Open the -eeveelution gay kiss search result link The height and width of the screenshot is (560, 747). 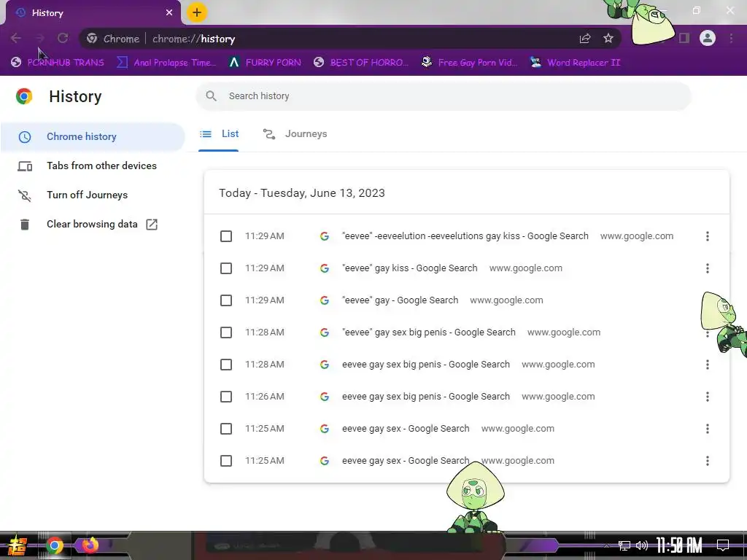coord(465,236)
